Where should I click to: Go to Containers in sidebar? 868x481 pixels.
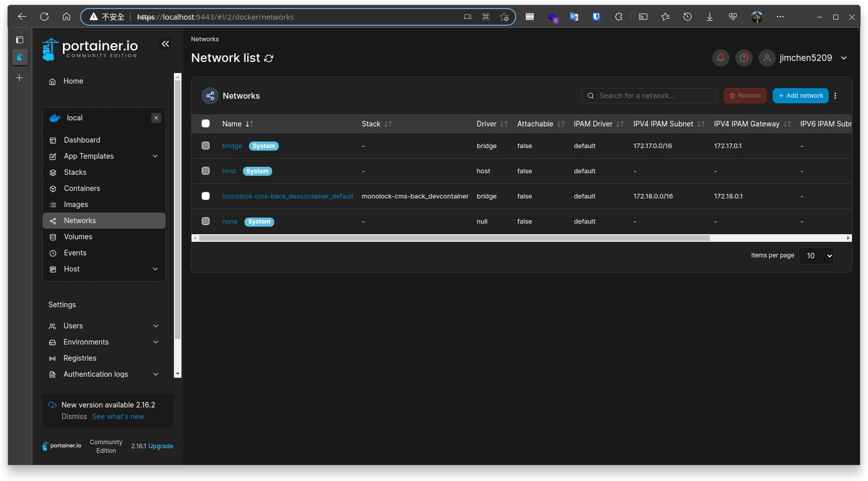82,188
